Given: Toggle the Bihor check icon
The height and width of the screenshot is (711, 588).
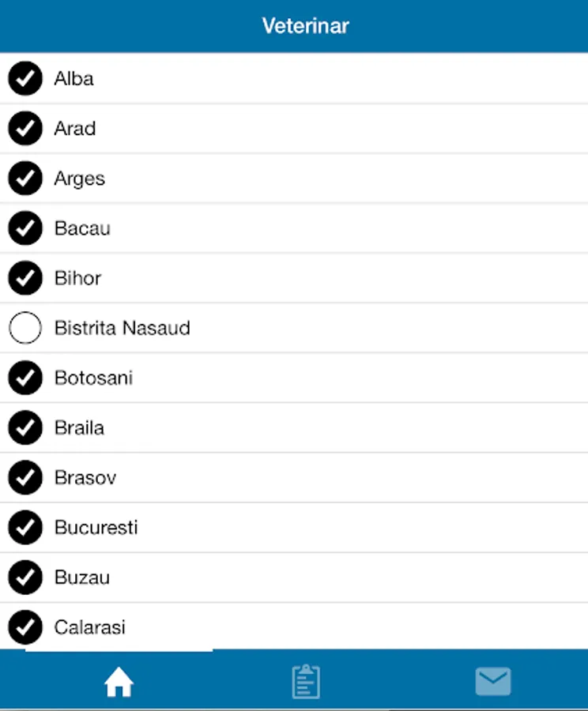Looking at the screenshot, I should (25, 278).
